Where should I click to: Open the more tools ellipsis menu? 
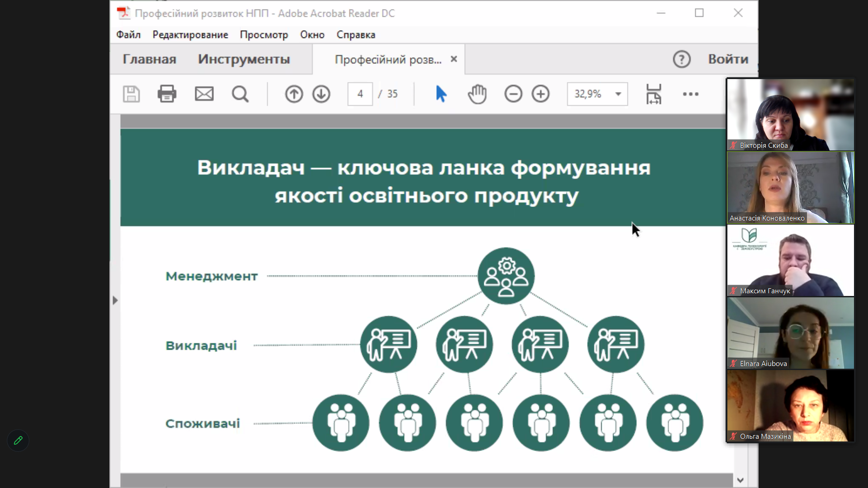pyautogui.click(x=691, y=94)
